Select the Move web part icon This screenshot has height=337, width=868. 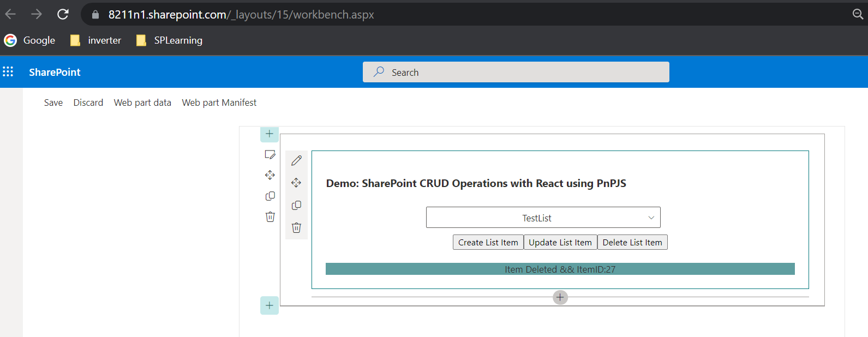tap(296, 183)
